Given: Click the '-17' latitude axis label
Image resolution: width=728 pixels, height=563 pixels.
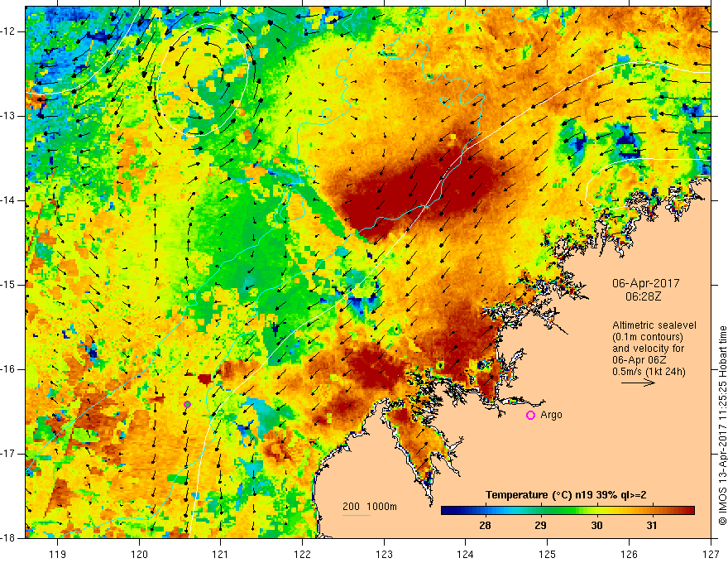Looking at the screenshot, I should (8, 454).
